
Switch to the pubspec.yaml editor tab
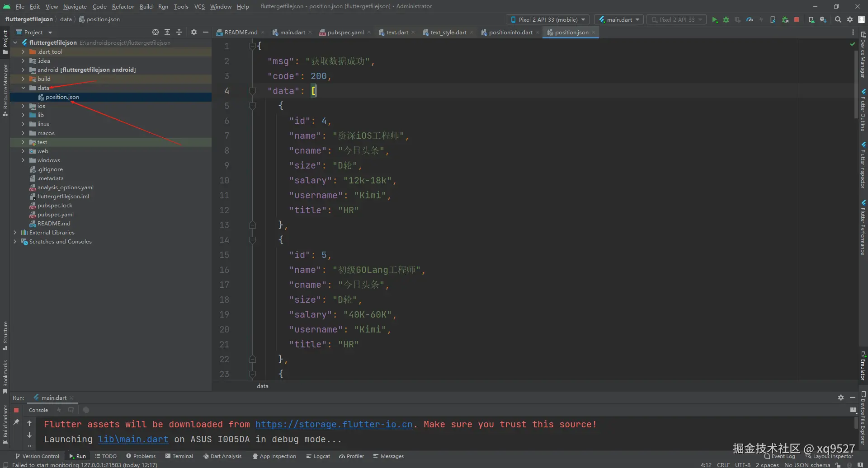pyautogui.click(x=345, y=33)
